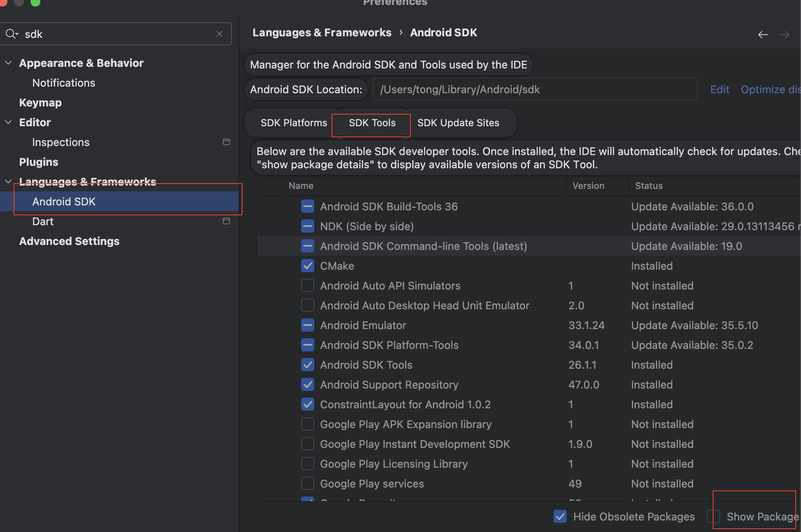801x532 pixels.
Task: Clear the sdk search field text
Action: click(x=219, y=34)
